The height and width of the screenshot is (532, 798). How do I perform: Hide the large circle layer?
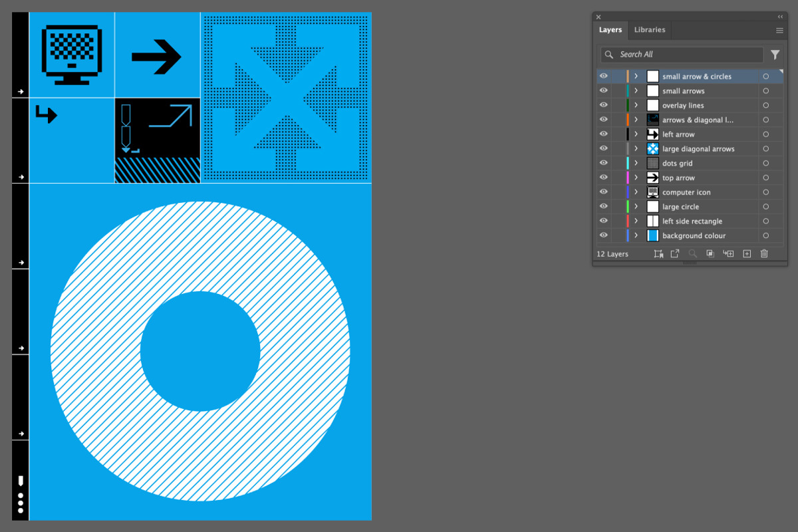604,207
